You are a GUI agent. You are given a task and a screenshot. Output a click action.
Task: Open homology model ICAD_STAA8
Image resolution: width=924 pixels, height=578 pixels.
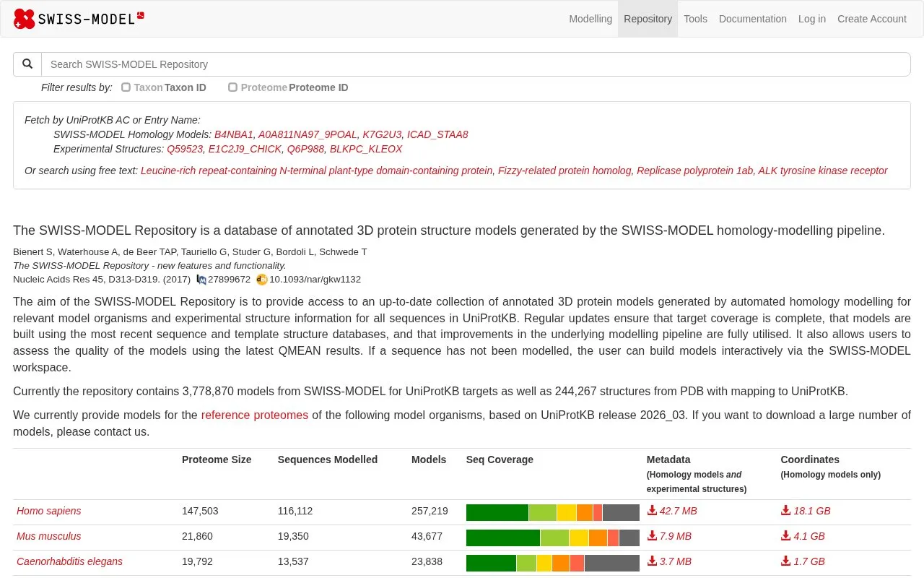[437, 134]
